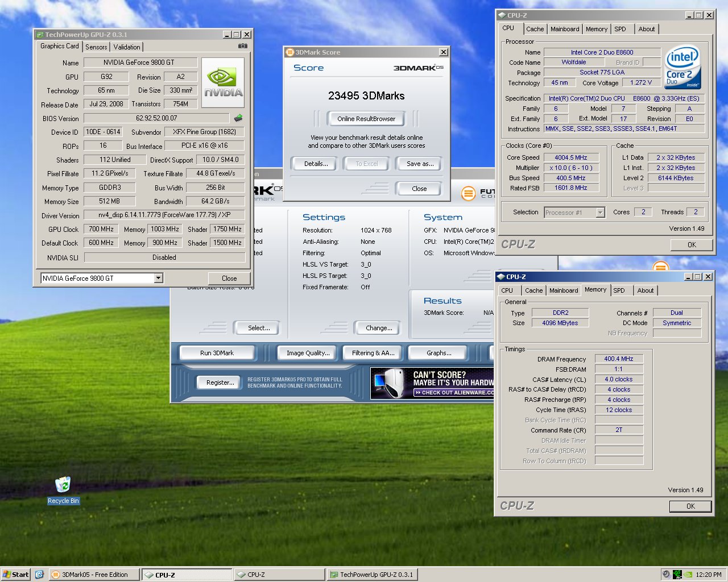Click the second CPU-Z taskbar button
Image resolution: width=728 pixels, height=582 pixels.
point(279,575)
